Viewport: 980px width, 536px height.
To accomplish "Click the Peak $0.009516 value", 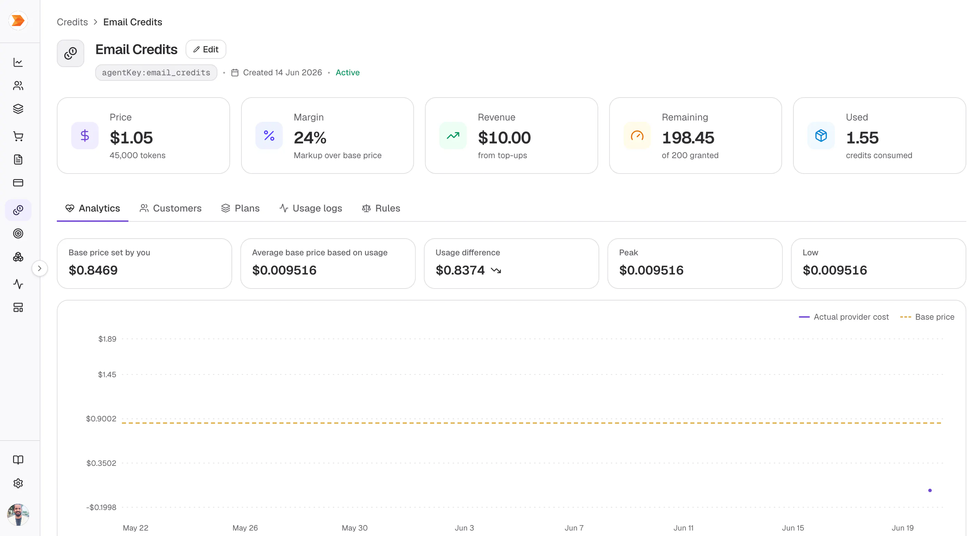I will 651,270.
